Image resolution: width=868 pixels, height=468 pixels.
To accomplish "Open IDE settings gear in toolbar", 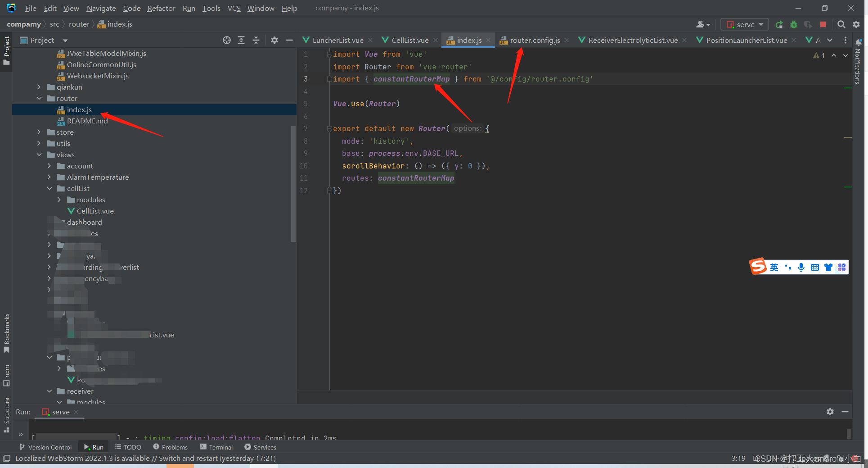I will [856, 24].
